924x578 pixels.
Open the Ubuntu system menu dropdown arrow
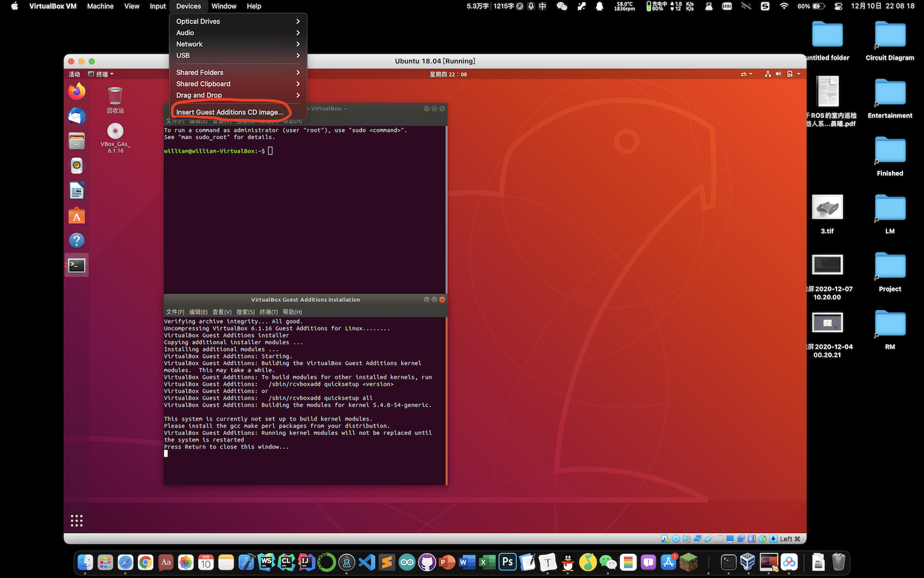click(x=799, y=74)
